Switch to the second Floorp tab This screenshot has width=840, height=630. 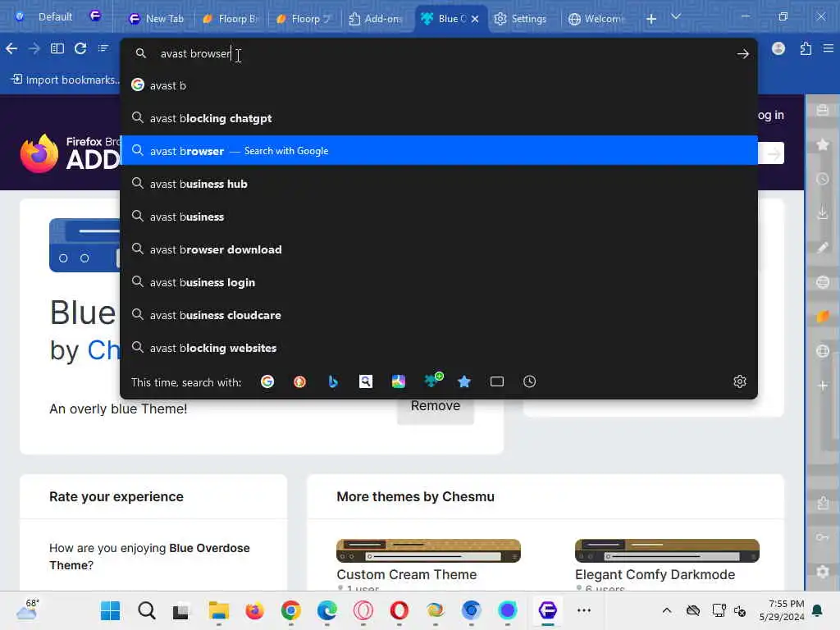coord(304,19)
